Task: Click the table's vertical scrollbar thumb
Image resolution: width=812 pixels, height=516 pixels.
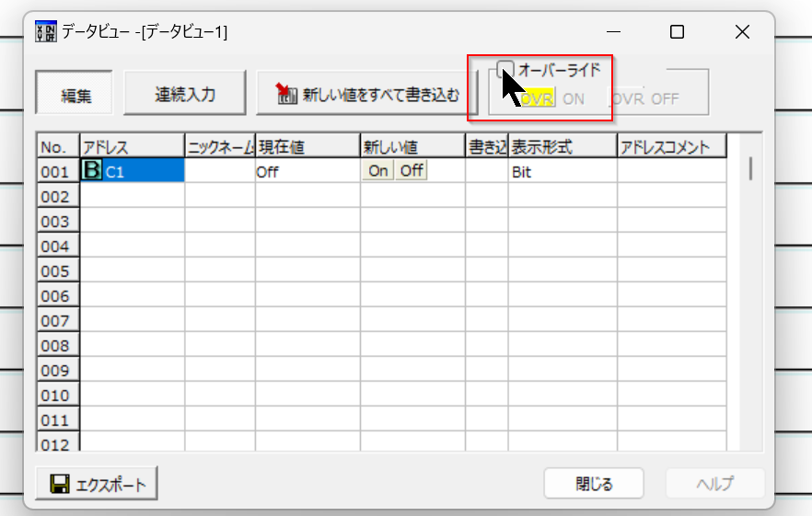Action: (x=751, y=168)
